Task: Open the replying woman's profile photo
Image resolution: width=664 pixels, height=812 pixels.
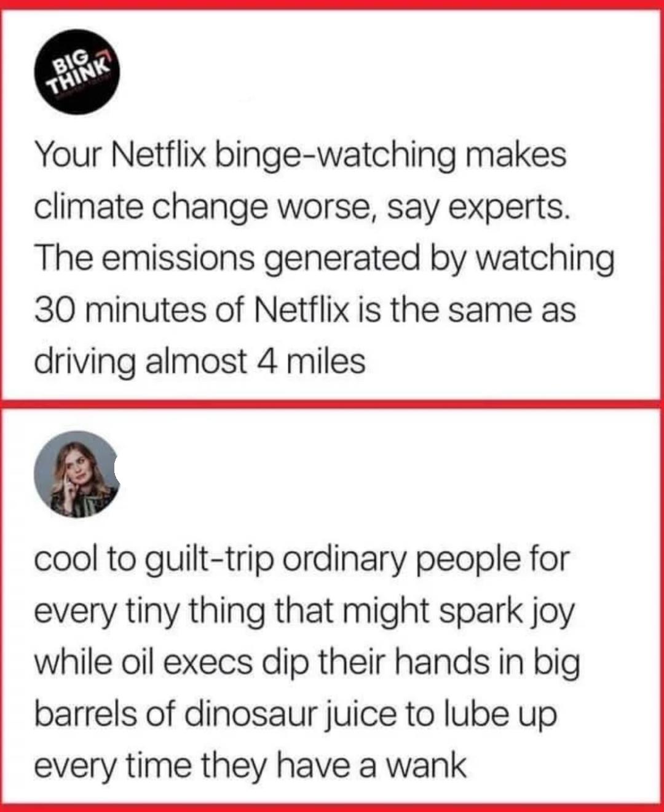Action: click(x=76, y=474)
